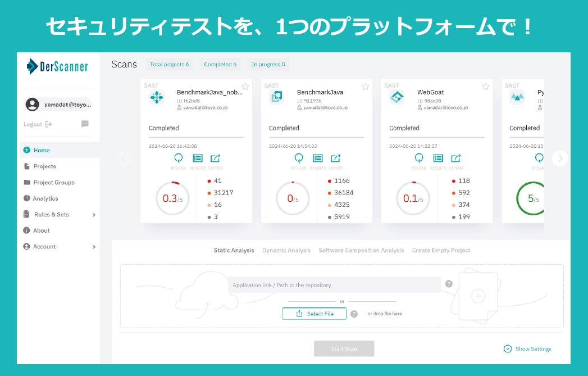The height and width of the screenshot is (376, 588).
Task: Click the Select File button
Action: click(x=313, y=314)
